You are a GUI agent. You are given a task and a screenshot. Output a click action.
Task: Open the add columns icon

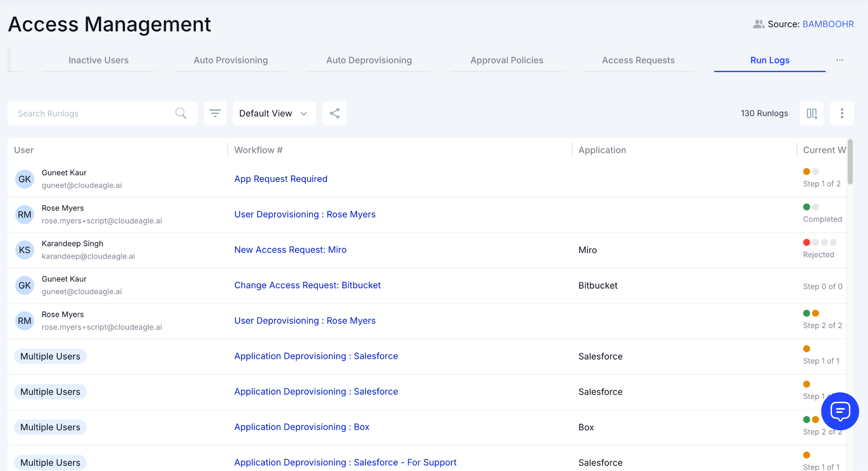pyautogui.click(x=812, y=113)
